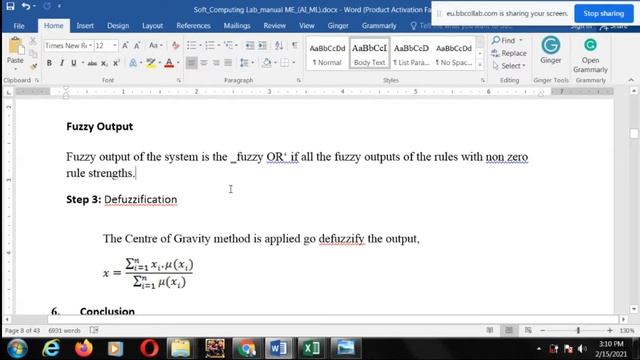Toggle Bold formatting
640x360 pixels.
(x=49, y=63)
